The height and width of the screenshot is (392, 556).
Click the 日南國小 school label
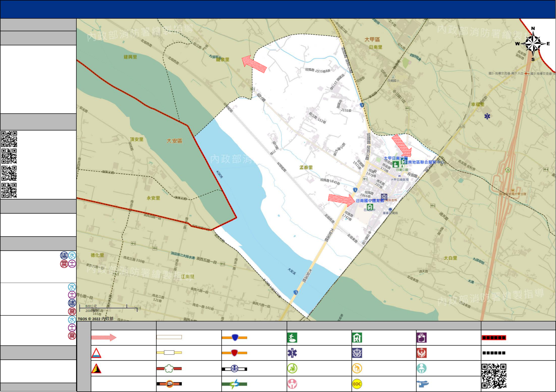393,81
